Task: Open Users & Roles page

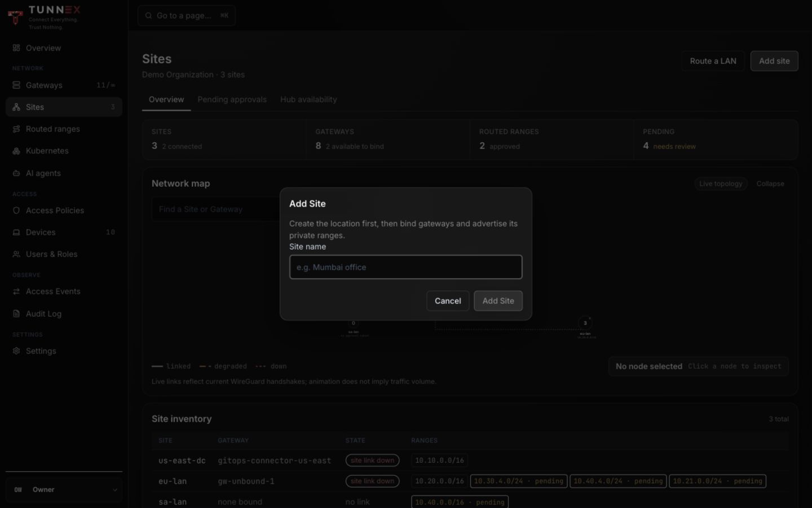Action: (x=64, y=255)
